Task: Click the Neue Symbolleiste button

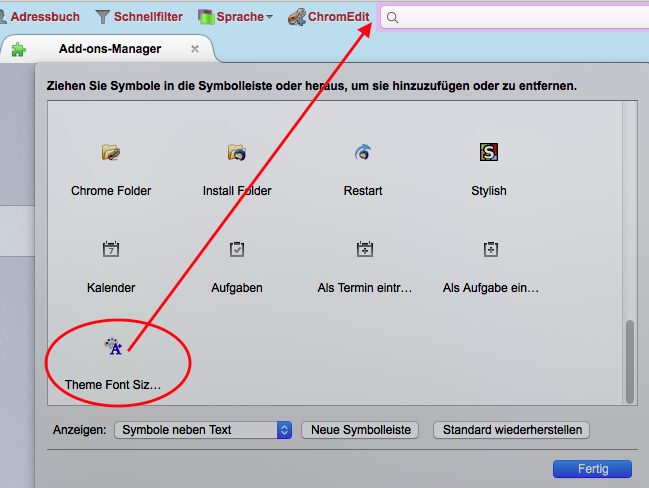Action: pos(361,430)
